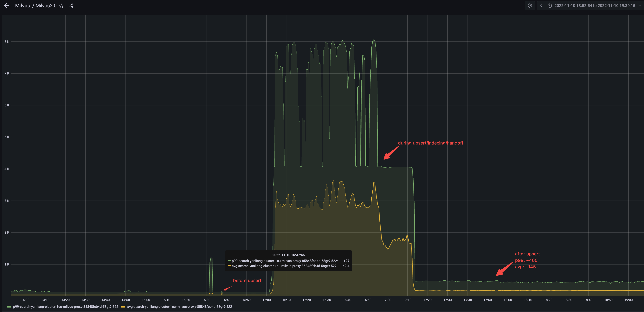
Task: Share the Milvus2.0 dashboard via share icon
Action: pos(70,5)
